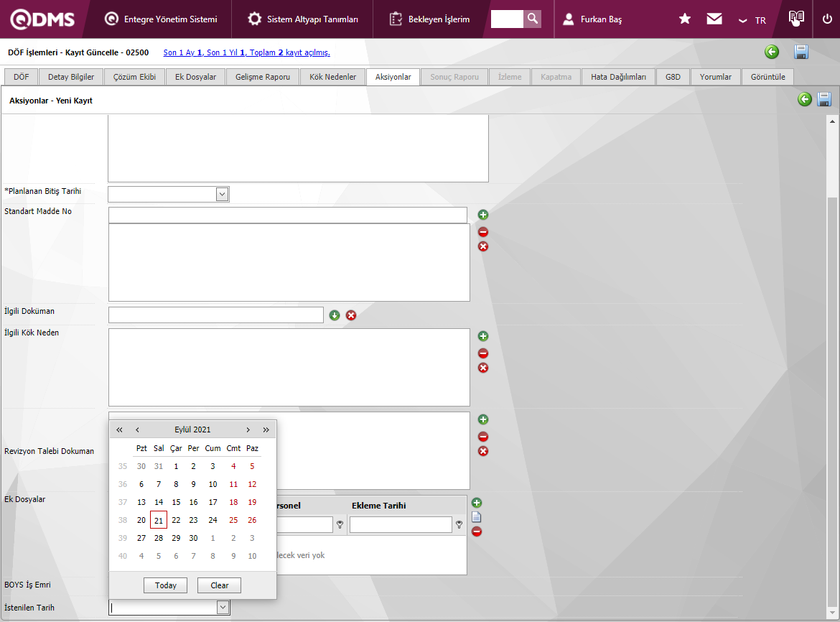Select date 21 in calendar
Image resolution: width=840 pixels, height=622 pixels.
159,520
